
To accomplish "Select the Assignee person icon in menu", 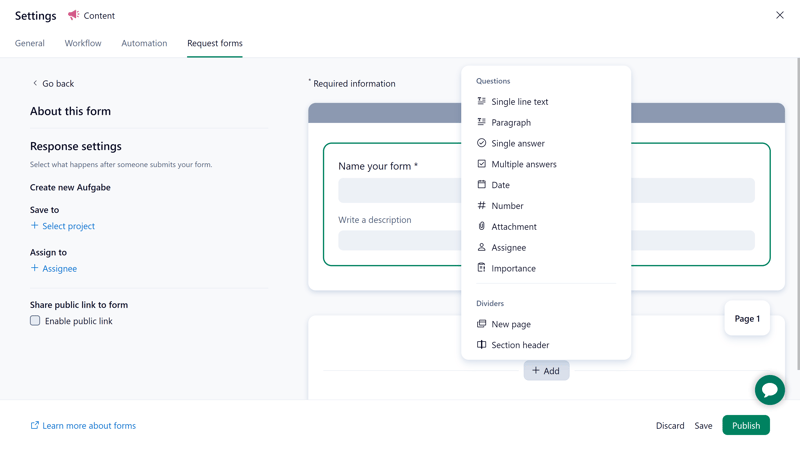I will (x=481, y=247).
